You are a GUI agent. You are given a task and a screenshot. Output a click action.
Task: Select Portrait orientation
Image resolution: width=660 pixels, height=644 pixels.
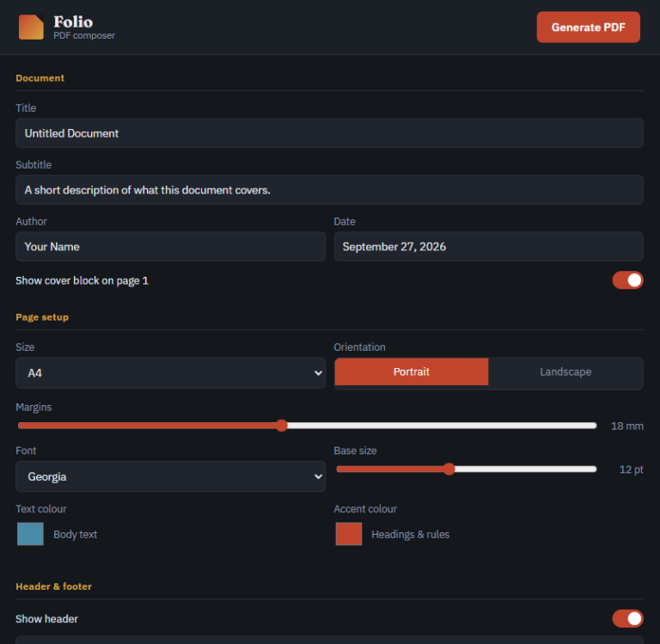coord(412,372)
